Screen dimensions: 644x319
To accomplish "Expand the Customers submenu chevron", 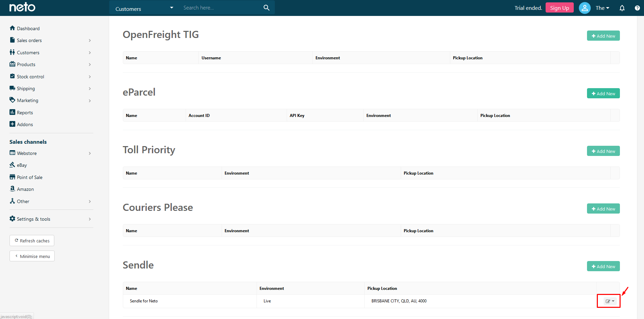I will click(x=90, y=53).
